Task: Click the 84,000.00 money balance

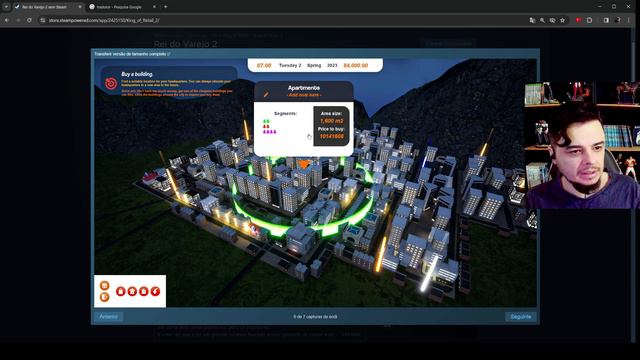Action: point(356,65)
